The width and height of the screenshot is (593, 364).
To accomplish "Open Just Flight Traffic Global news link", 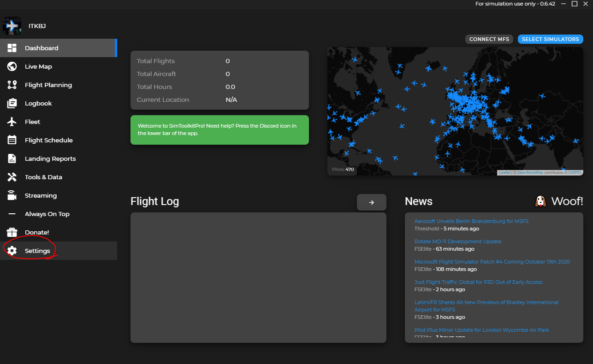I will click(478, 282).
